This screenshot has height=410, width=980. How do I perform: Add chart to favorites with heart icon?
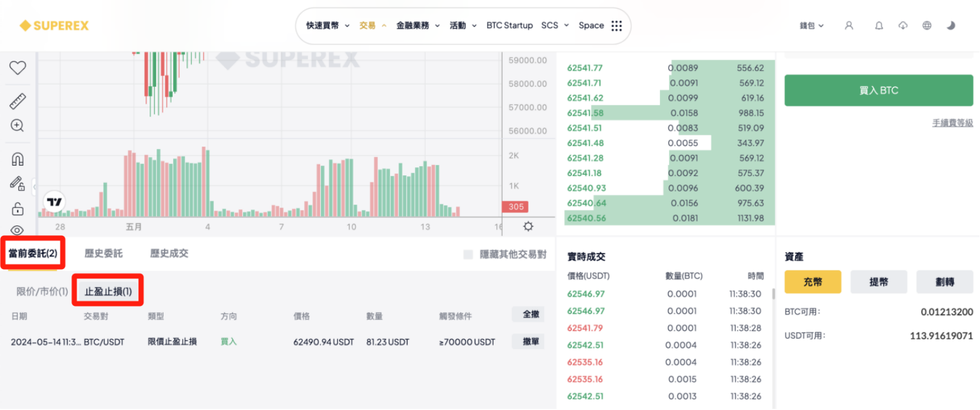(x=17, y=67)
